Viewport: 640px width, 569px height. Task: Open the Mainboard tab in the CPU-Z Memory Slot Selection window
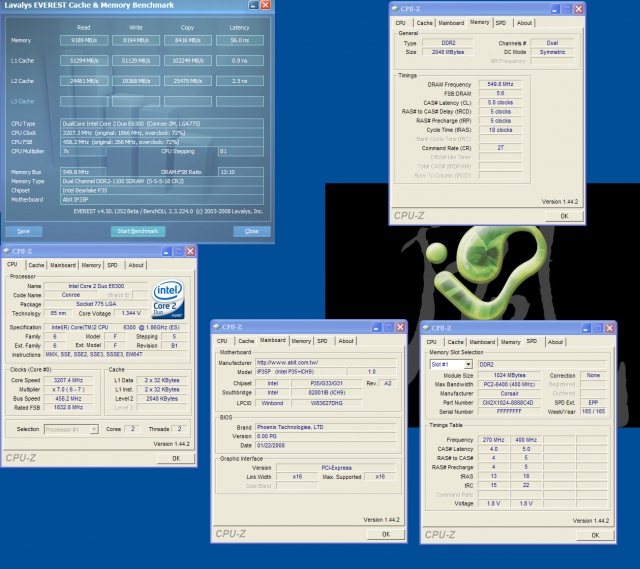tap(482, 342)
